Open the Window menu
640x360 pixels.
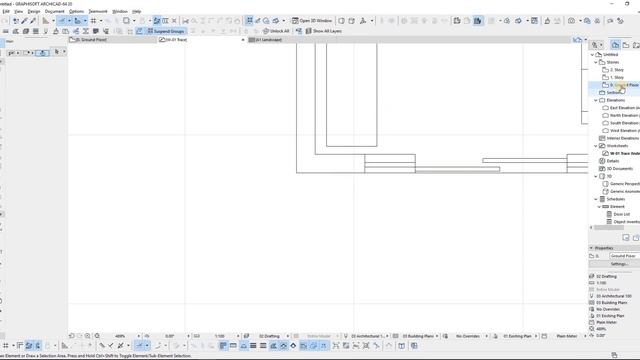pos(120,11)
